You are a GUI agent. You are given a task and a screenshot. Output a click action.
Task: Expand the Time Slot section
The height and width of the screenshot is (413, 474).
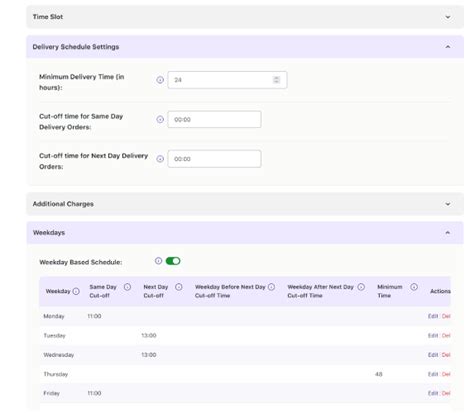448,17
